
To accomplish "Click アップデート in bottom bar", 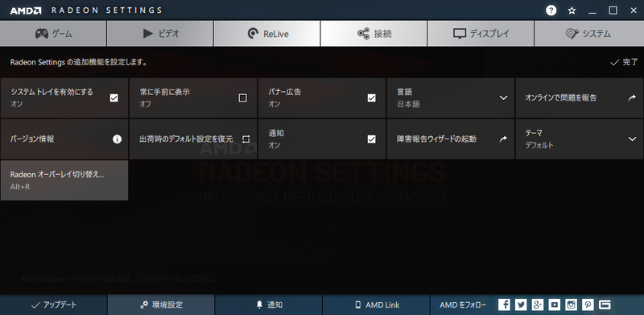I will [54, 305].
